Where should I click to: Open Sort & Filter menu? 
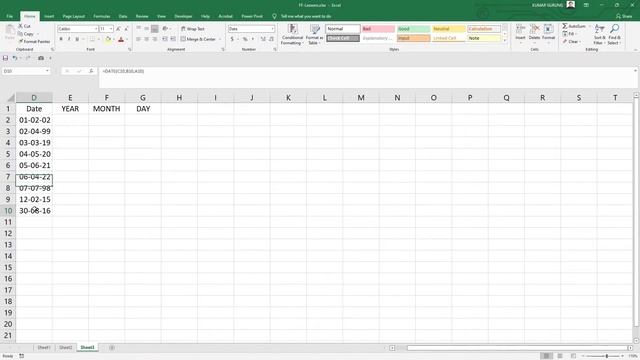pyautogui.click(x=599, y=34)
